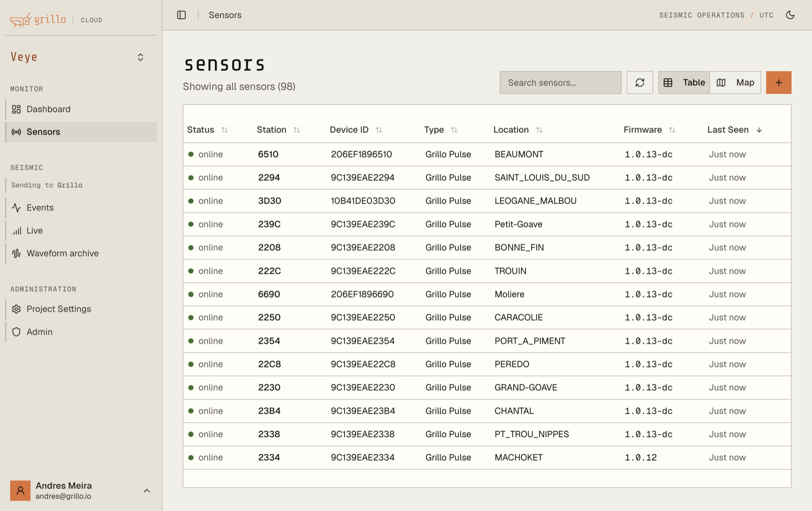Sort by Status column
The width and height of the screenshot is (812, 511).
click(x=208, y=130)
